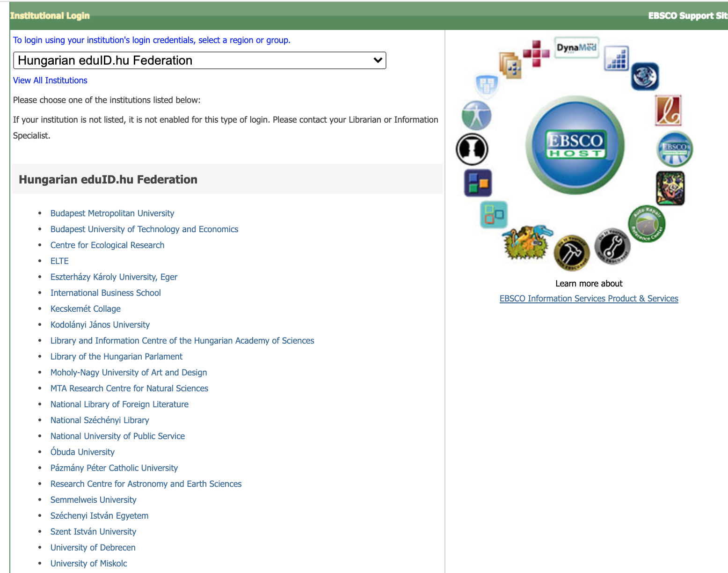Select University of Debrecen
The image size is (728, 573).
coord(93,547)
